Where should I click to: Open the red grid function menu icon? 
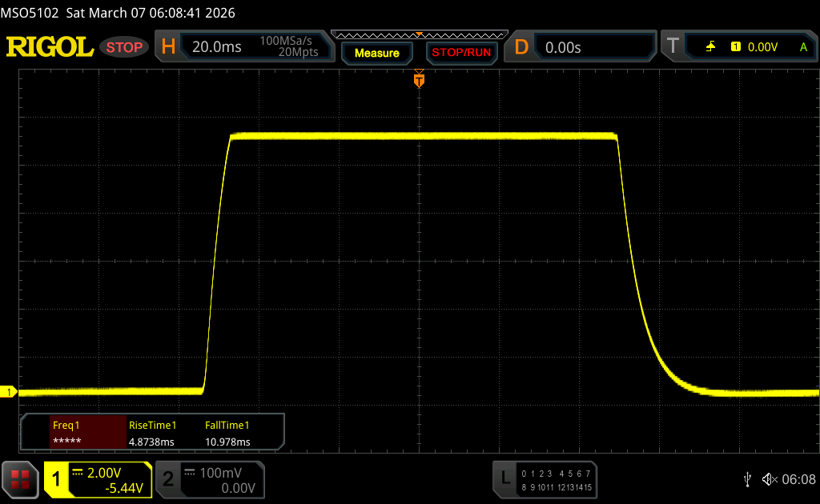coord(20,478)
